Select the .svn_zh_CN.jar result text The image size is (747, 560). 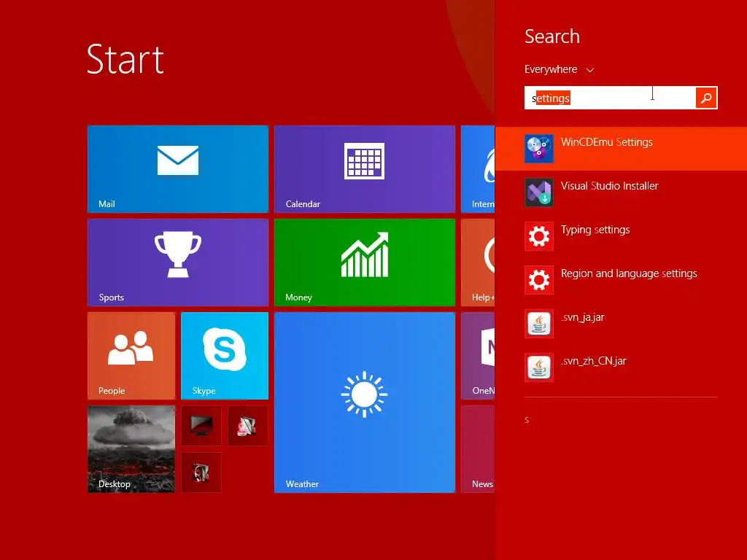click(x=594, y=362)
